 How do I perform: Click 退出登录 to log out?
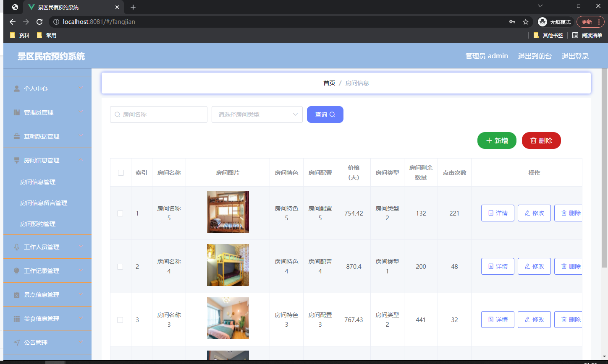575,56
